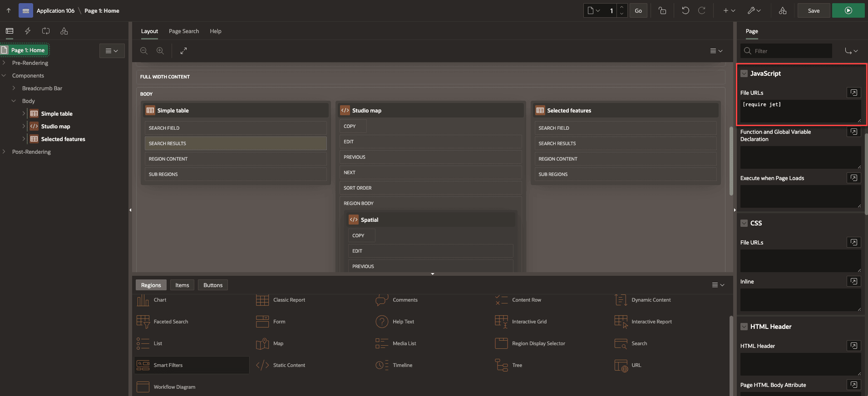Open Shared Components from the toolbar
Image resolution: width=868 pixels, height=396 pixels.
783,10
